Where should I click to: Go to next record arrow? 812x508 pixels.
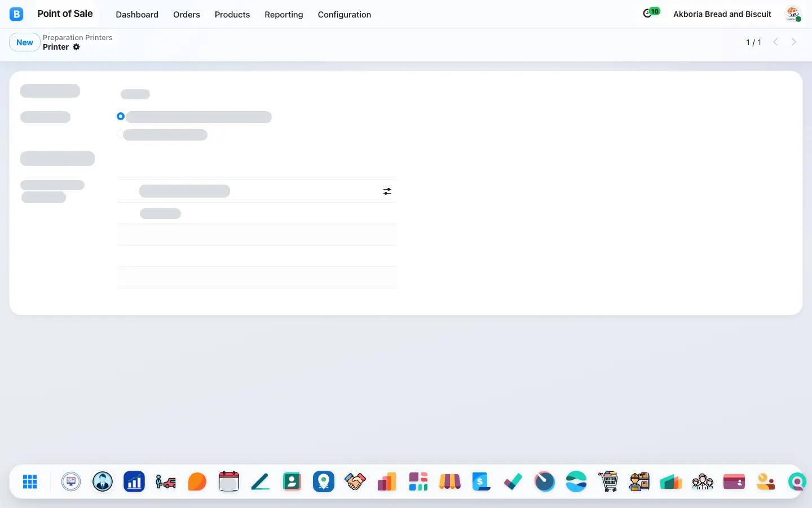point(794,42)
